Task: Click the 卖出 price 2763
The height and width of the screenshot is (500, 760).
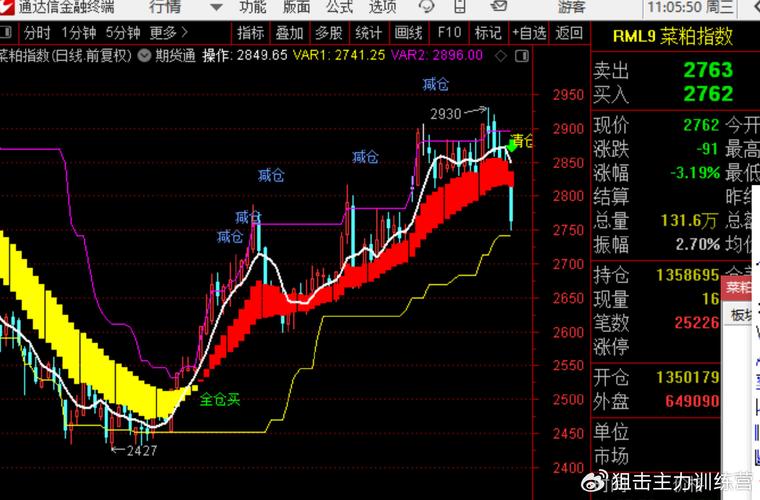Action: pos(708,70)
